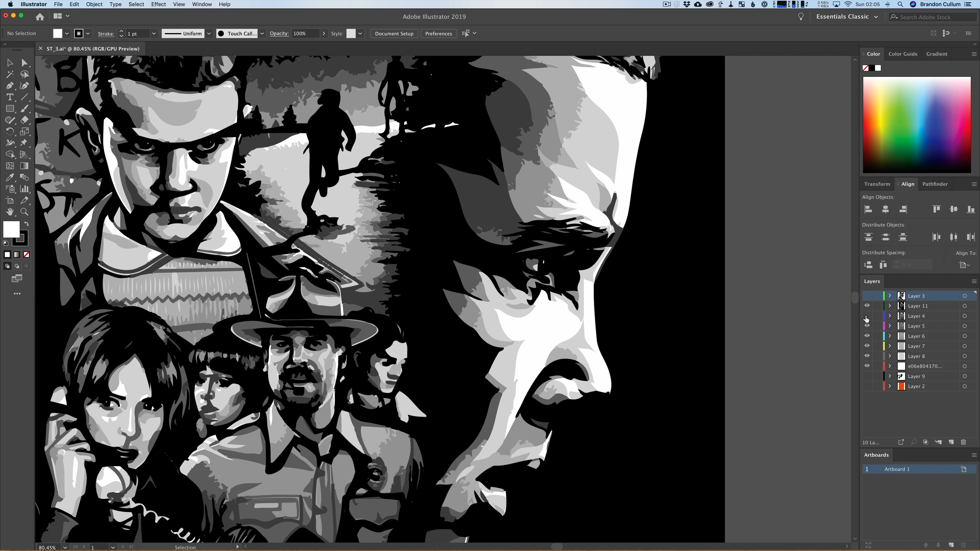Screen dimensions: 980x551
Task: Pick a color from the spectrum
Action: (x=916, y=125)
